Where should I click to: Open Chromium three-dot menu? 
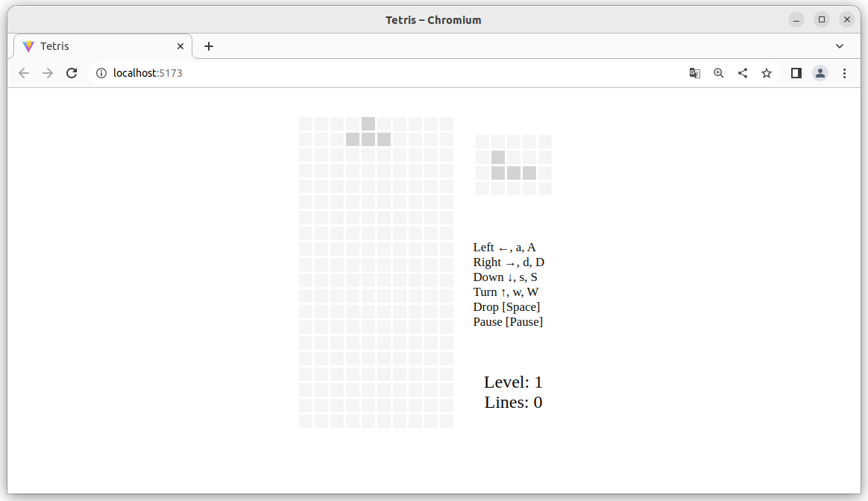[x=844, y=73]
